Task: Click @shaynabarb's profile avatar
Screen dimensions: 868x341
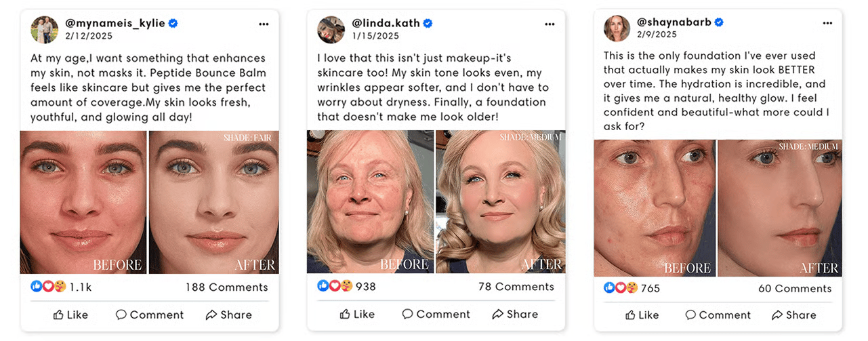Action: pyautogui.click(x=617, y=28)
